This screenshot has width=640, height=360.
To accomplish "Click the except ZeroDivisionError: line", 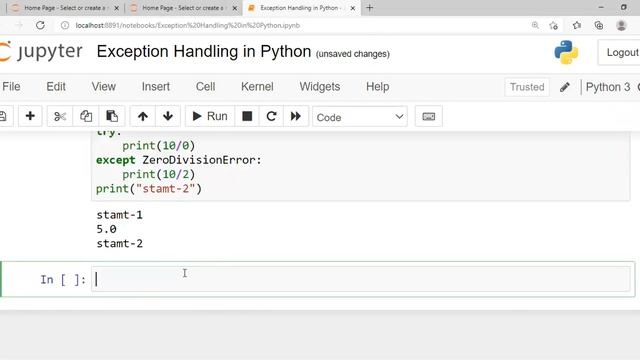I will coord(178,160).
